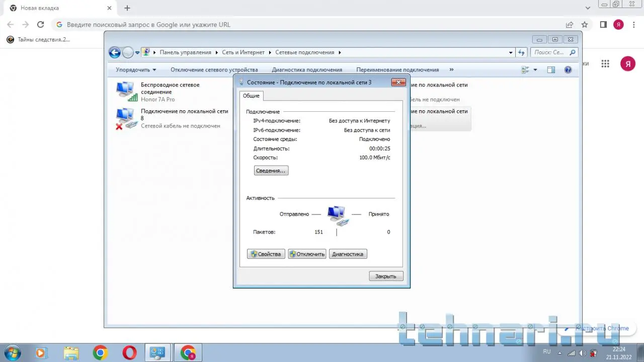The width and height of the screenshot is (644, 362).
Task: Click the Диагностика button
Action: pyautogui.click(x=348, y=254)
